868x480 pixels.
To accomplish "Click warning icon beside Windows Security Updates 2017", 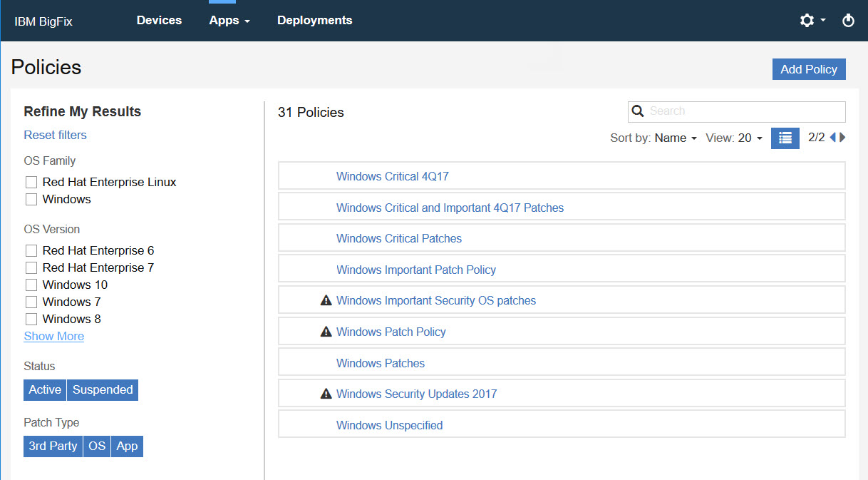I will point(326,394).
